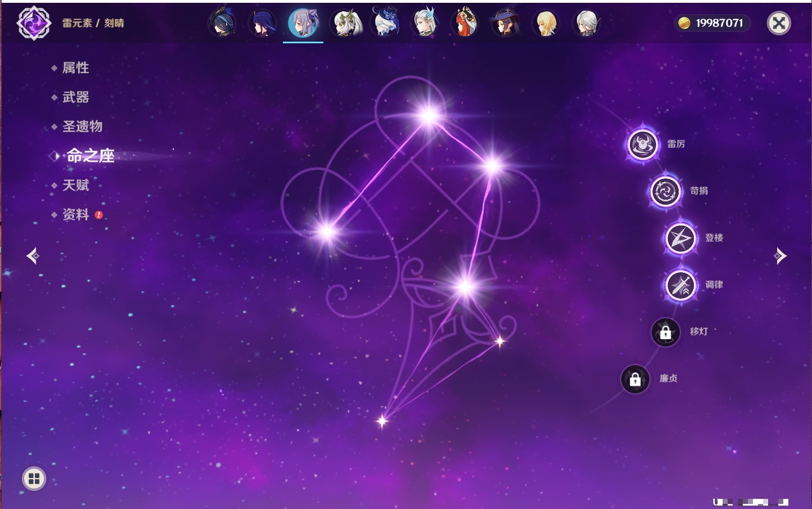
Task: Select Mona's avatar with the witch hat
Action: [506, 23]
